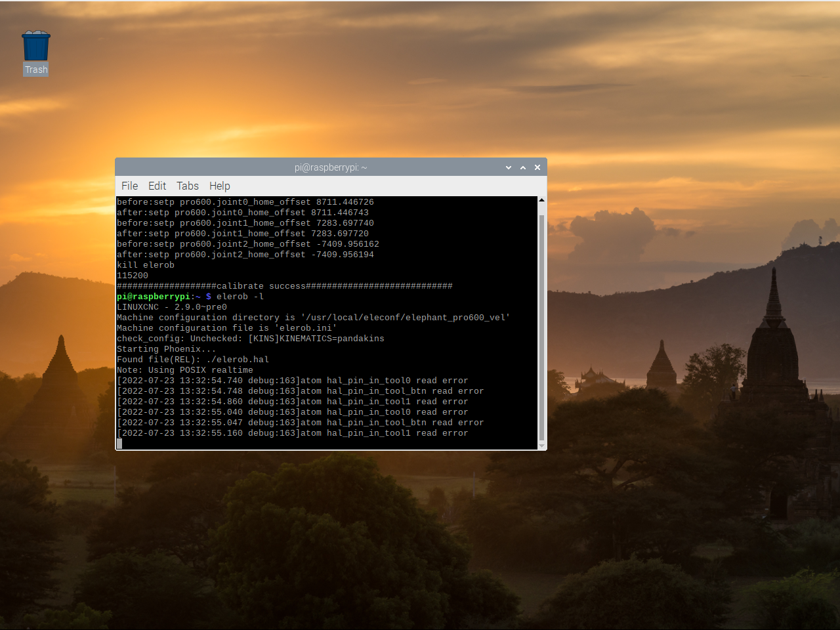Open the Edit menu
840x630 pixels.
click(x=157, y=186)
